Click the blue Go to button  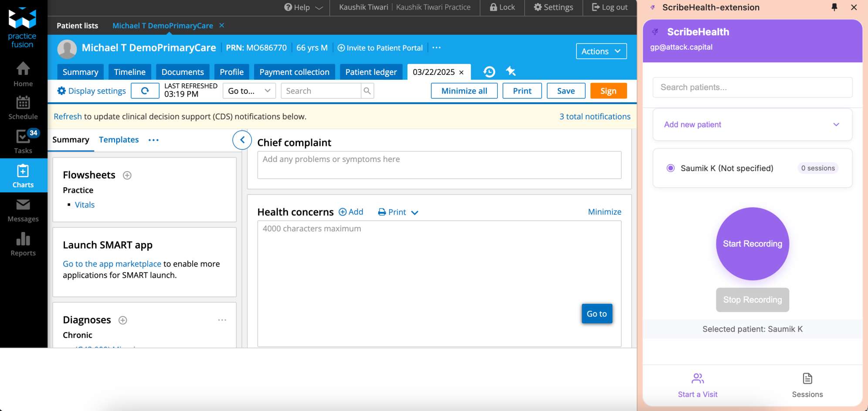pyautogui.click(x=597, y=313)
